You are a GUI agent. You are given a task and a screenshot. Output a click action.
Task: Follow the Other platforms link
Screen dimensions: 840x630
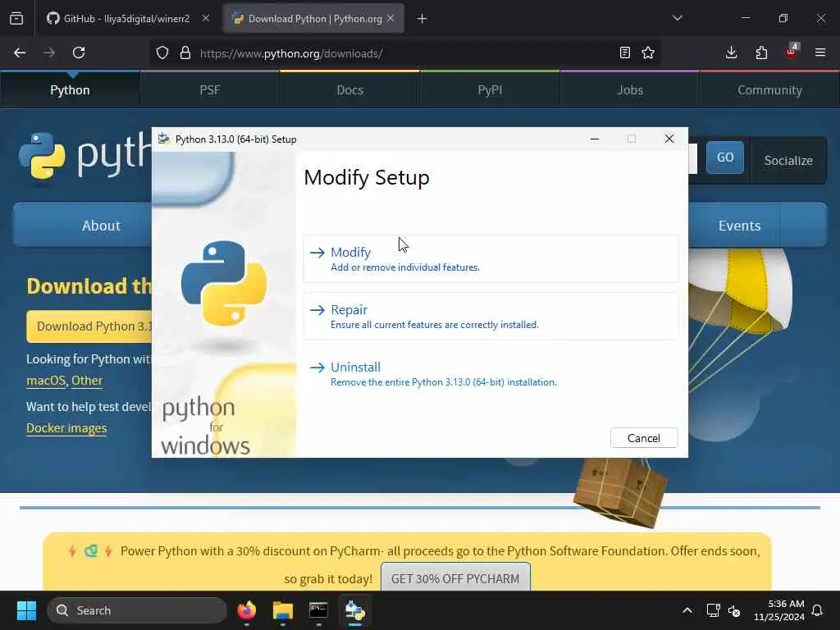[87, 381]
